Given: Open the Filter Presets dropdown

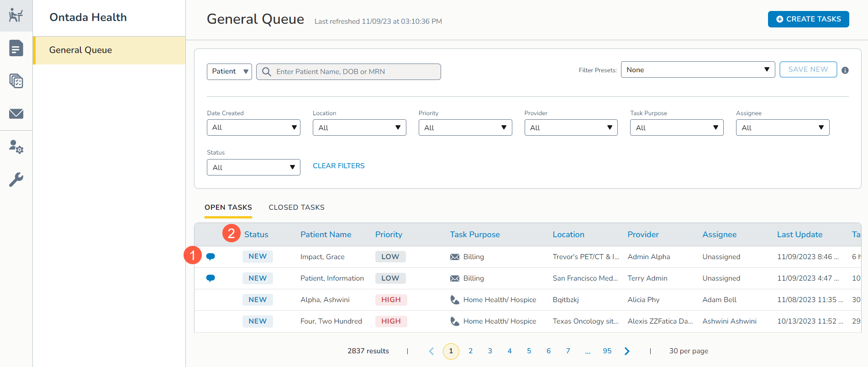Looking at the screenshot, I should tap(697, 69).
